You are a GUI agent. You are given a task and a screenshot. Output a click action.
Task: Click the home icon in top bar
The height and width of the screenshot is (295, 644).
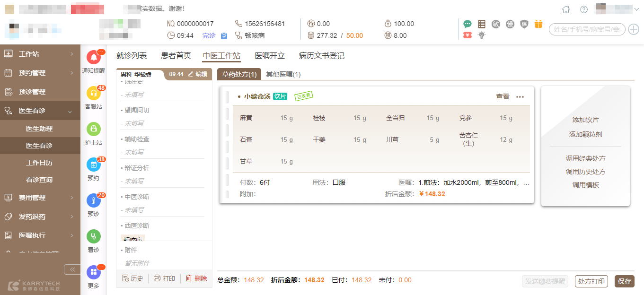pyautogui.click(x=566, y=9)
